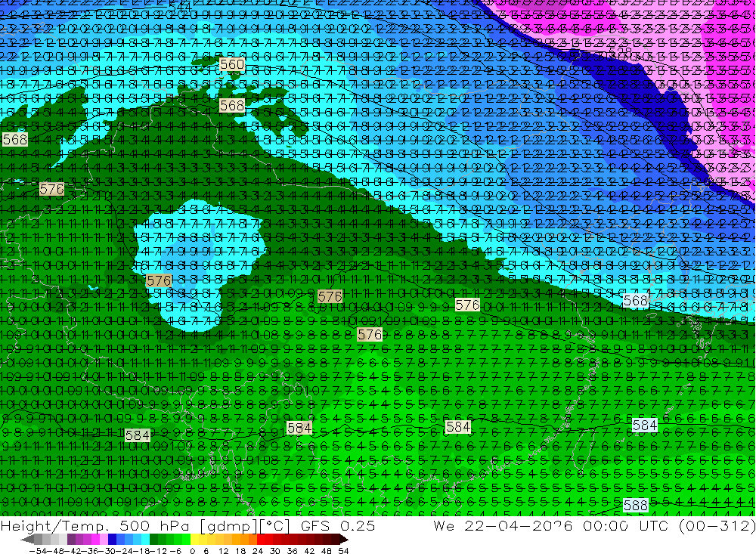Click the '22-04-2026' date text

518,526
